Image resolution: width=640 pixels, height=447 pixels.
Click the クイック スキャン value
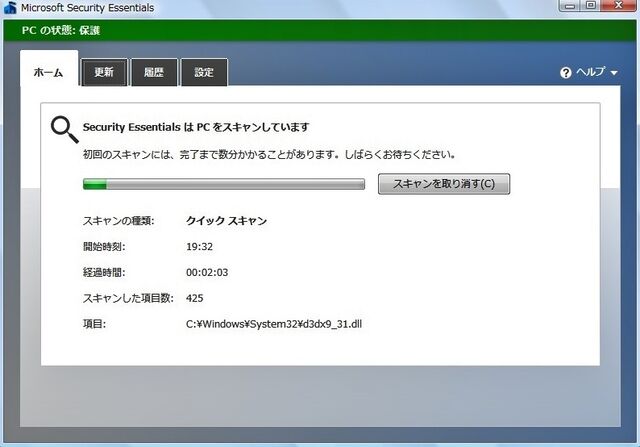pyautogui.click(x=227, y=221)
